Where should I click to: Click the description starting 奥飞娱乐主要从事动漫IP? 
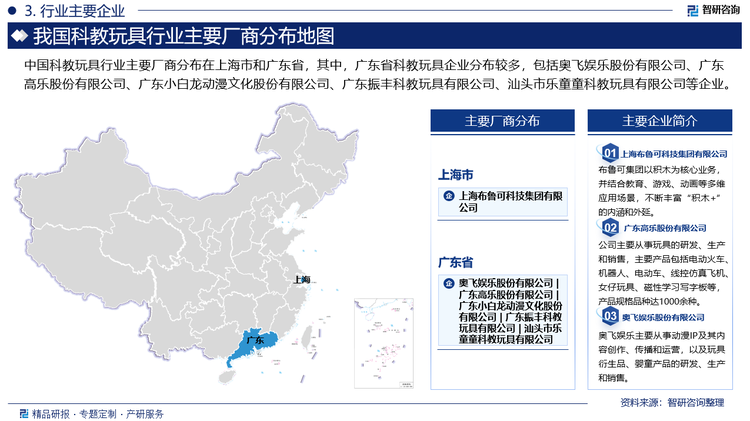[x=662, y=356]
